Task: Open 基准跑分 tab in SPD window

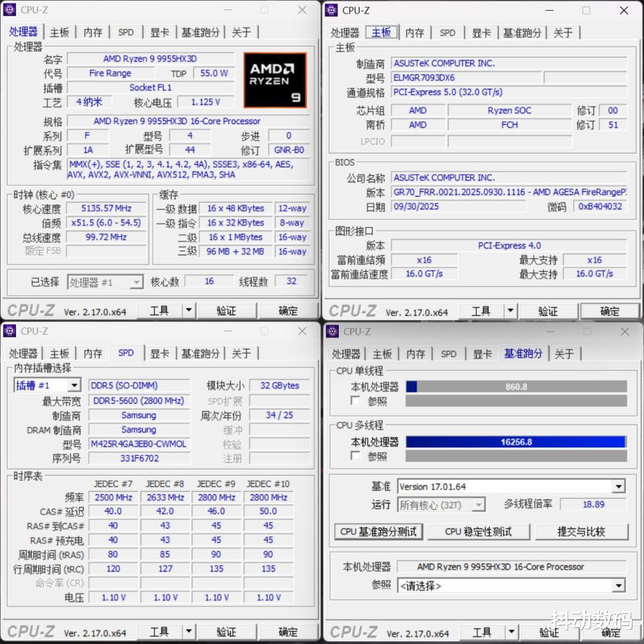Action: (201, 354)
